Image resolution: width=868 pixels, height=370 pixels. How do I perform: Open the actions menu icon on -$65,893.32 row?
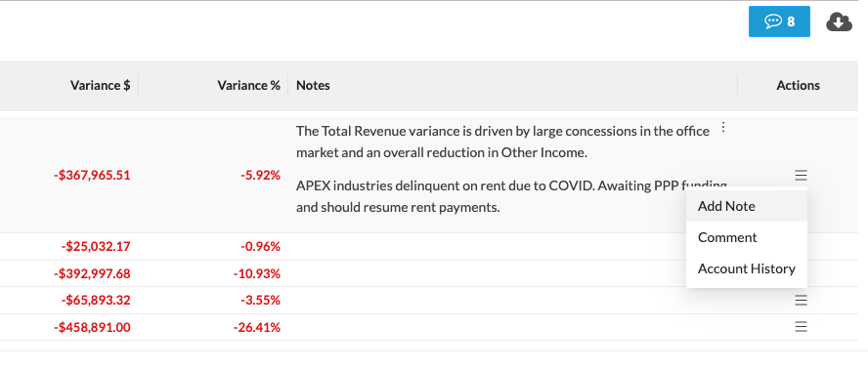(801, 301)
